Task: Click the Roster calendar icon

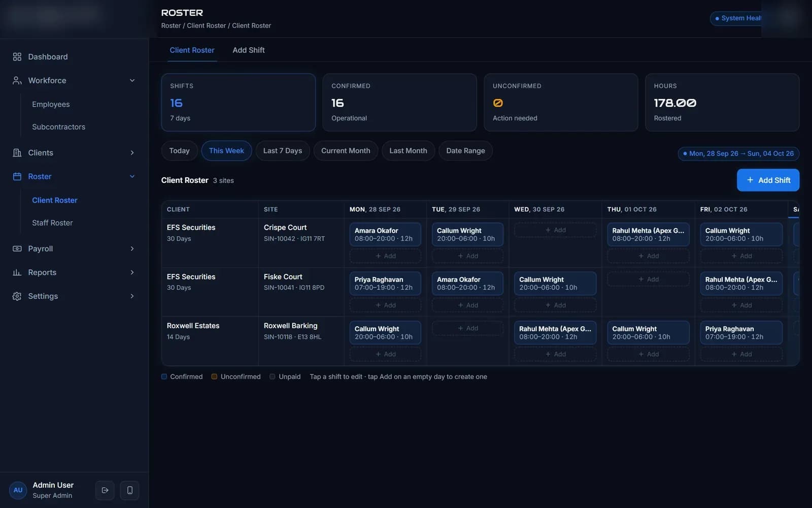Action: tap(17, 177)
